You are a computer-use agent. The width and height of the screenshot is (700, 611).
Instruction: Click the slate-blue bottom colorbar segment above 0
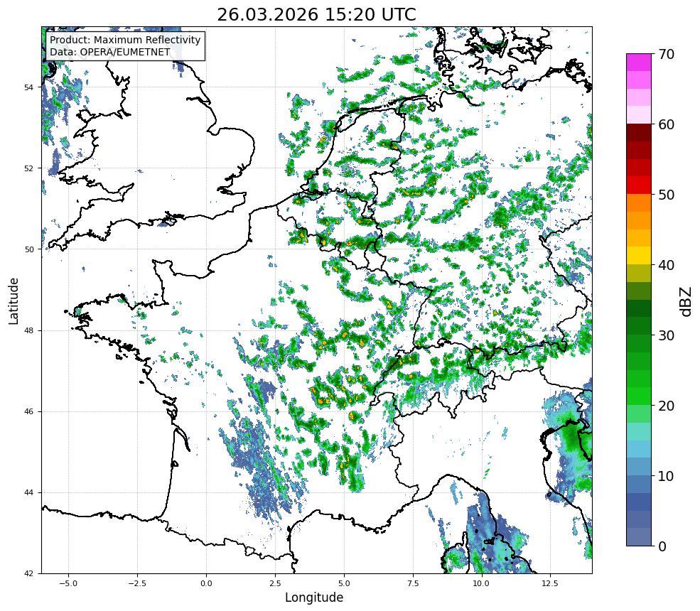pos(639,537)
